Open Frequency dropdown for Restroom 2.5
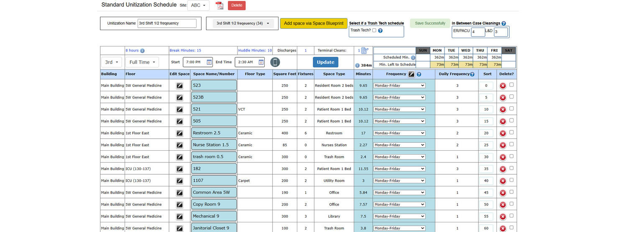Image resolution: width=644 pixels, height=232 pixels. click(399, 133)
